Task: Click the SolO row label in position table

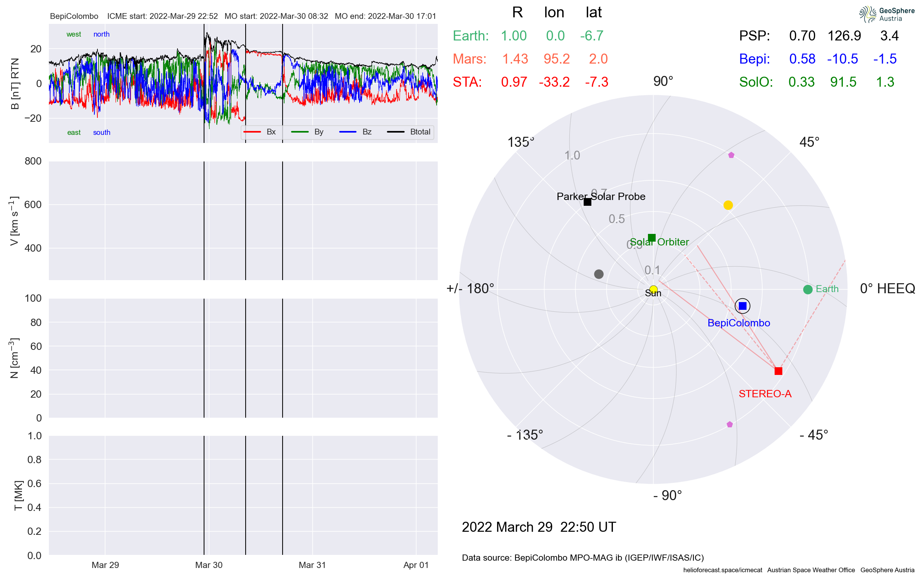Action: (756, 82)
